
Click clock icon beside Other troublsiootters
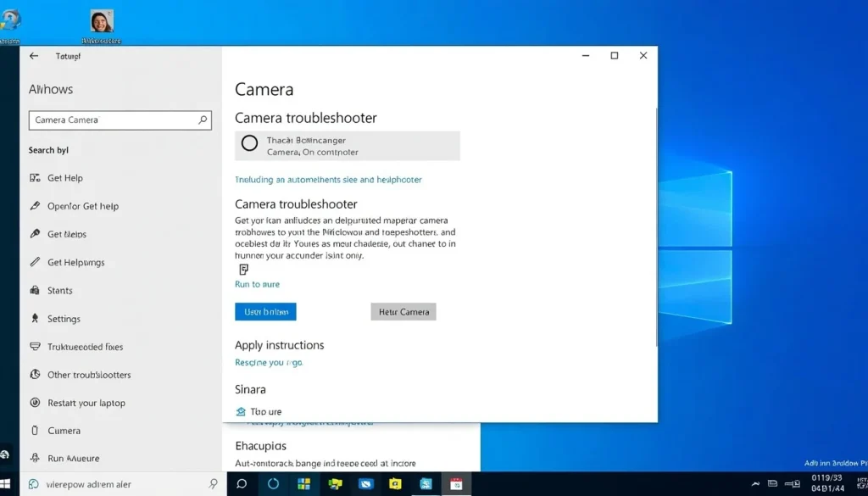point(35,374)
